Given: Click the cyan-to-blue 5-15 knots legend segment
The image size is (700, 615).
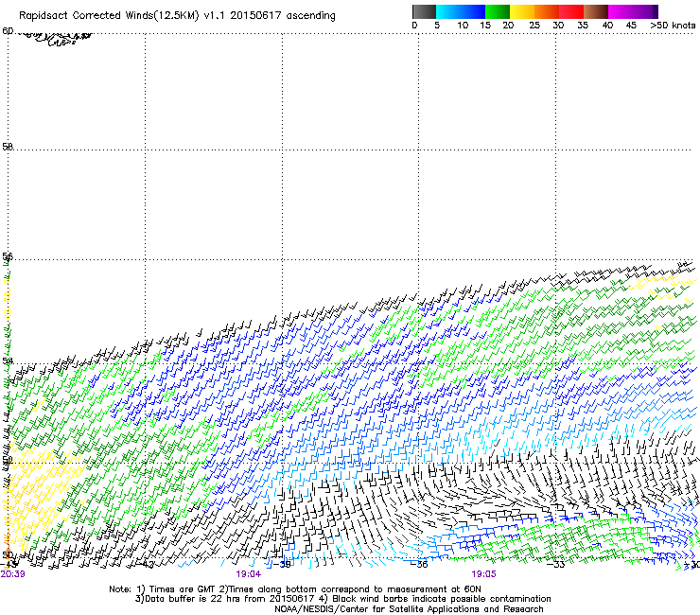Looking at the screenshot, I should pyautogui.click(x=461, y=11).
